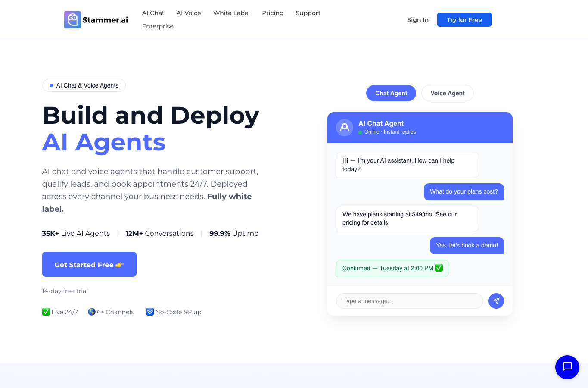Click the 'AI Chat & Voice Agents' badge
The height and width of the screenshot is (388, 588).
[84, 85]
